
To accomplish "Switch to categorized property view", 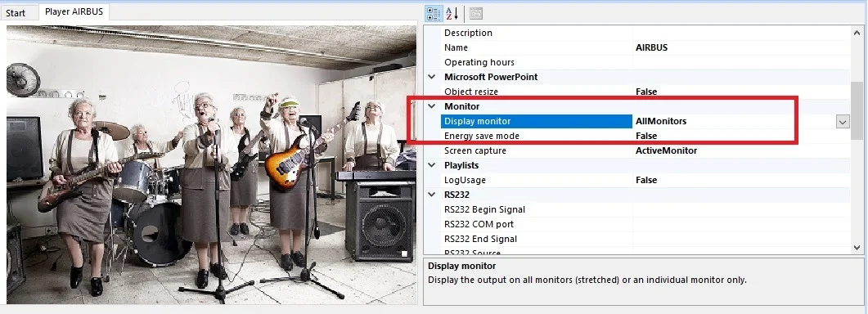I will pyautogui.click(x=434, y=14).
